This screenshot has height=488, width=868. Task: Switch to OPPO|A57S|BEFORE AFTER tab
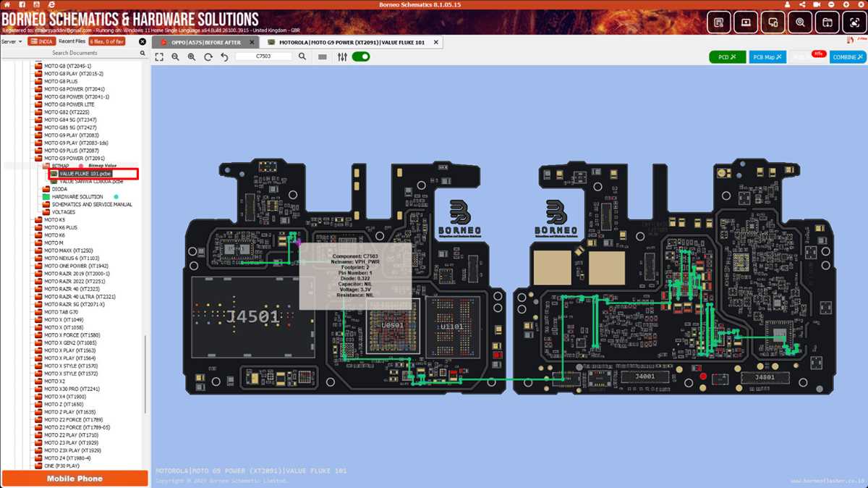(x=205, y=43)
